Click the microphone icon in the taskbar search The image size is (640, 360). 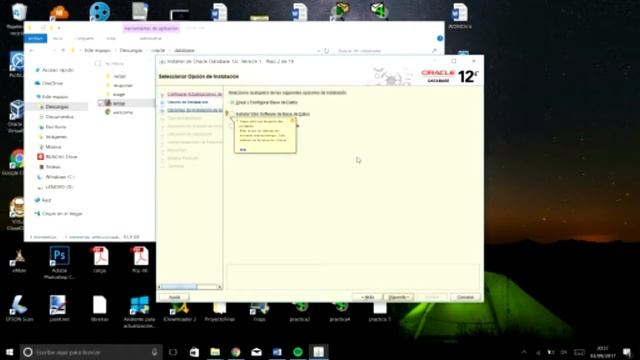click(x=154, y=352)
